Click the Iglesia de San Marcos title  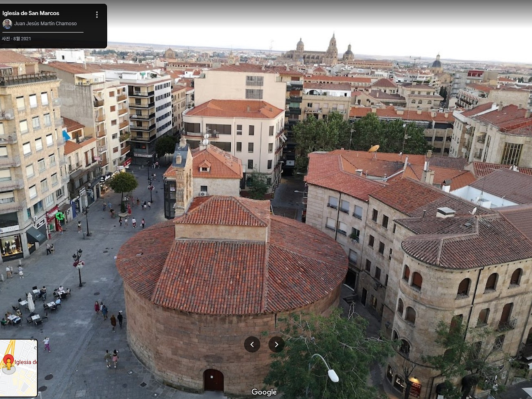tap(30, 13)
